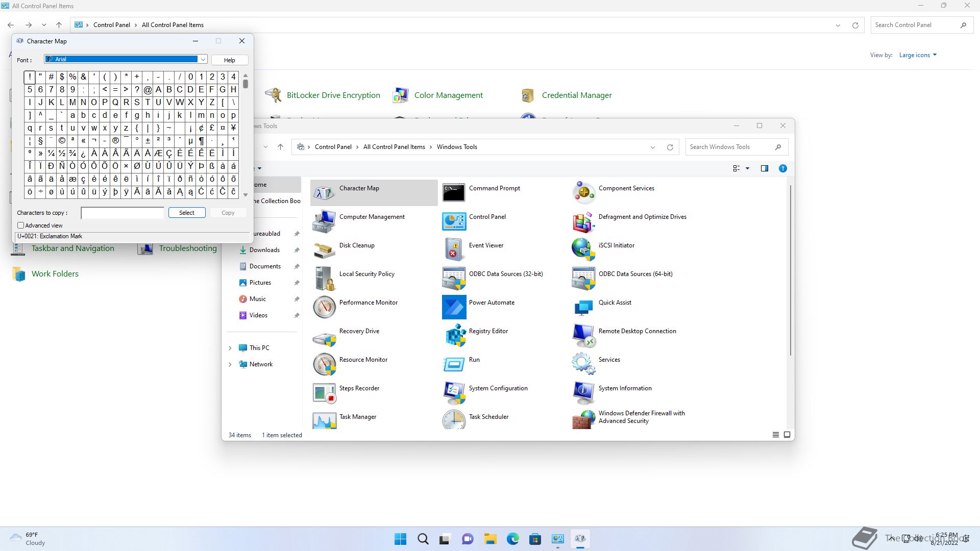Open Credential Manager in Control Panel
980x551 pixels.
(x=566, y=95)
